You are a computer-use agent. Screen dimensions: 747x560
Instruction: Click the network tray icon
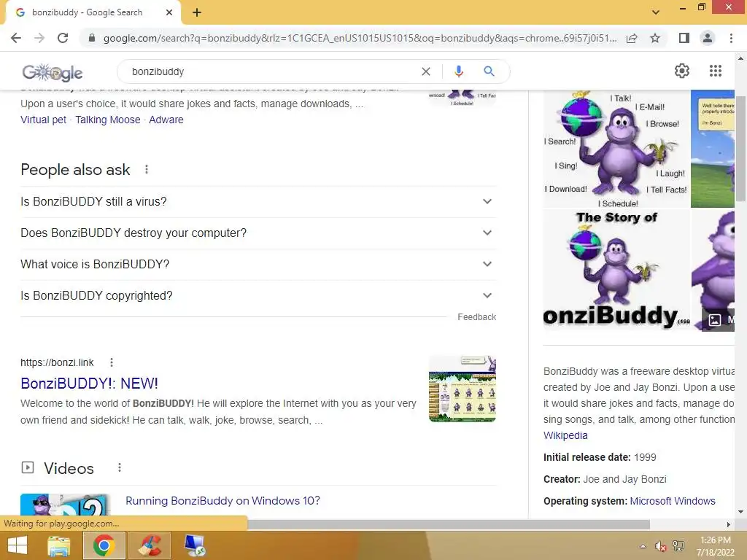(678, 546)
